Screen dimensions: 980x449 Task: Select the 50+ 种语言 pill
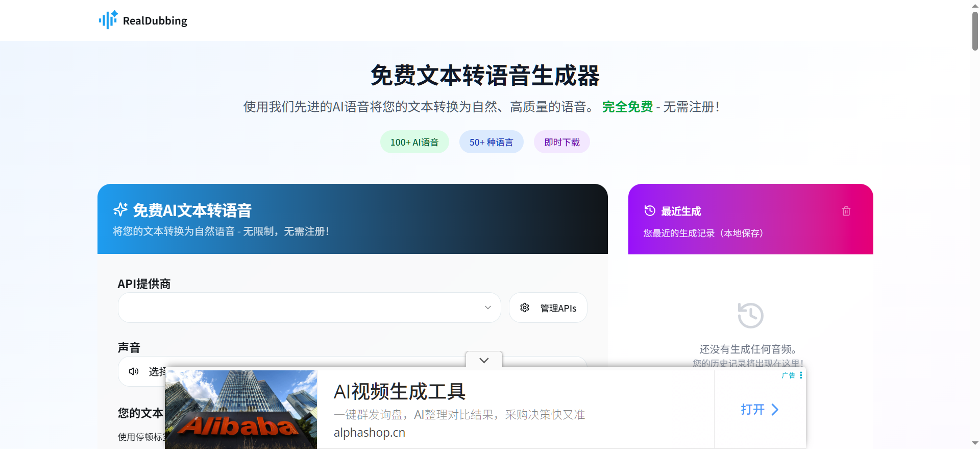(491, 142)
